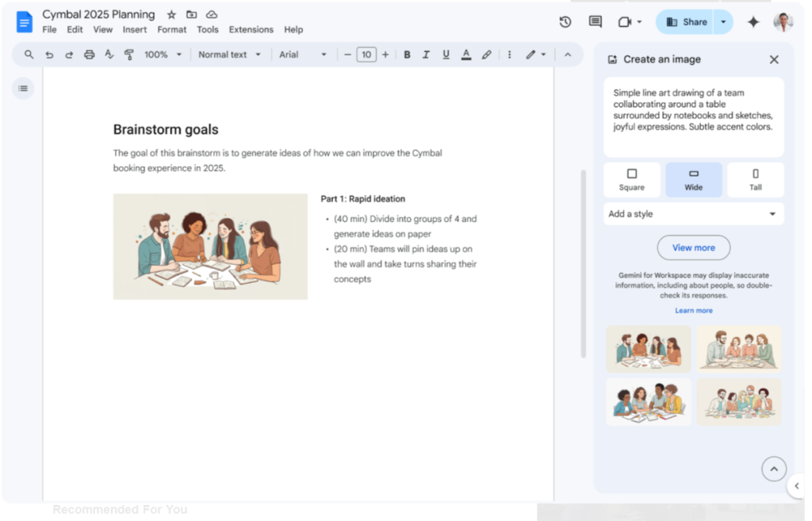Open the Add a style dropdown

[693, 213]
